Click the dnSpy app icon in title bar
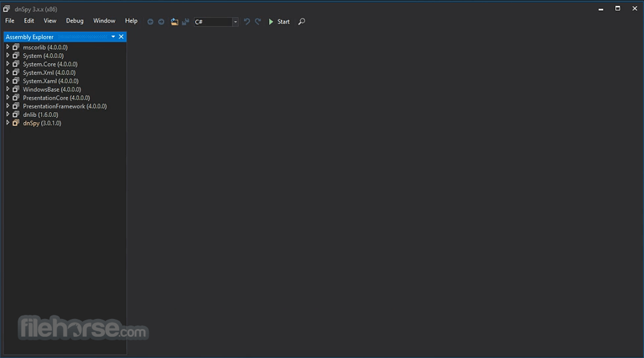This screenshot has width=644, height=358. click(x=6, y=9)
